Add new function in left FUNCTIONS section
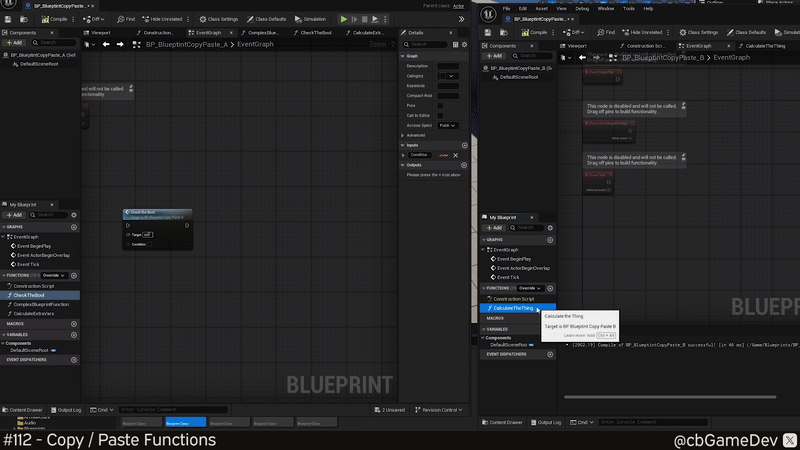 74,276
